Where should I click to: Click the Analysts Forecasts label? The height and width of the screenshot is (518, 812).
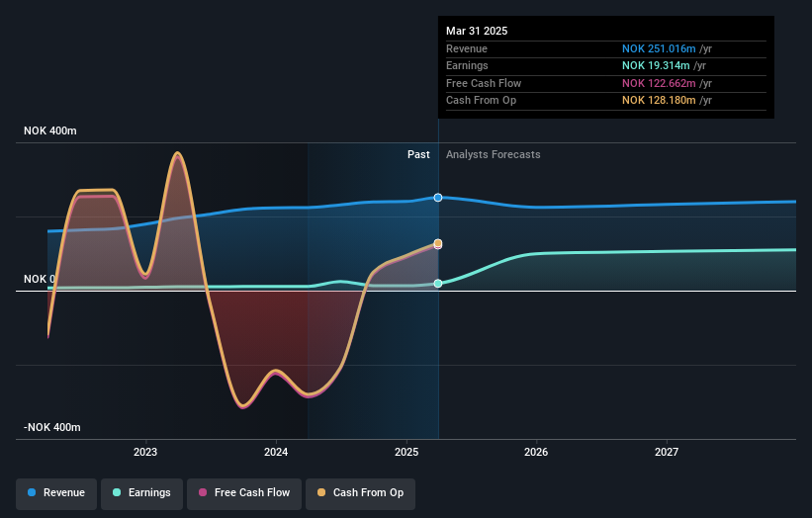(493, 155)
